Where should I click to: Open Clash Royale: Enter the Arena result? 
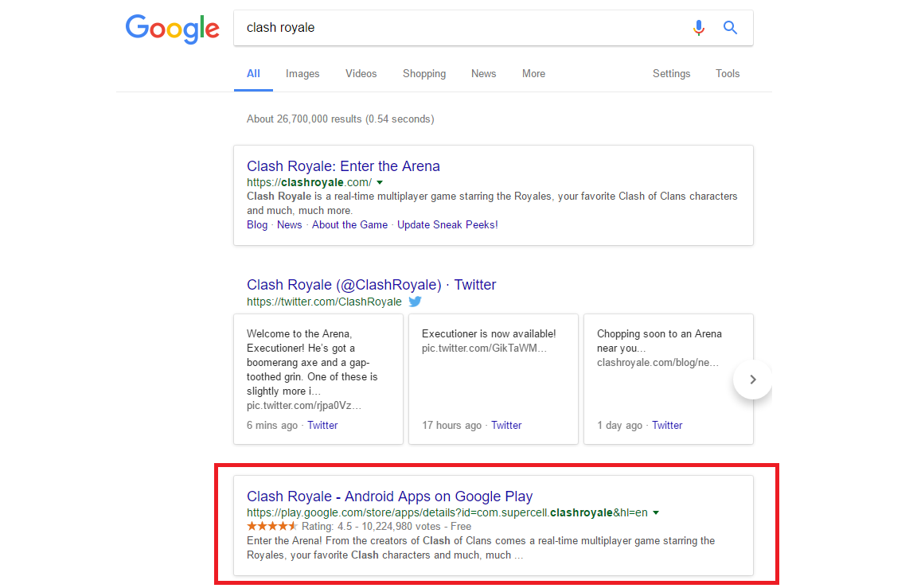343,166
